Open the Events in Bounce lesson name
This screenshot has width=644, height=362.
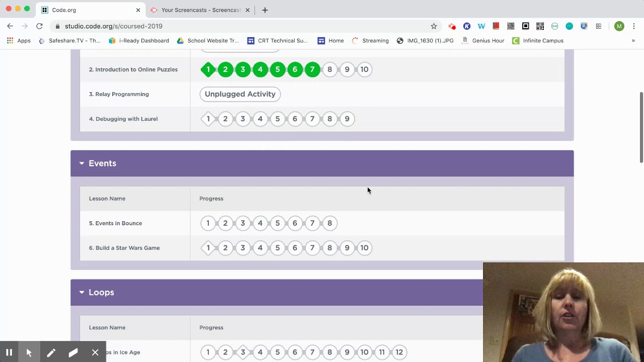[x=116, y=223]
